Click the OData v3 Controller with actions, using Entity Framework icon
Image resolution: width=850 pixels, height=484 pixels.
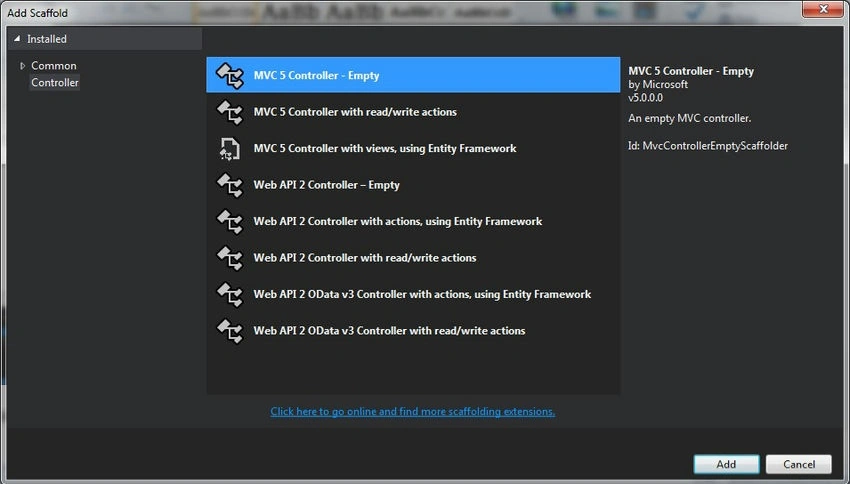[230, 294]
